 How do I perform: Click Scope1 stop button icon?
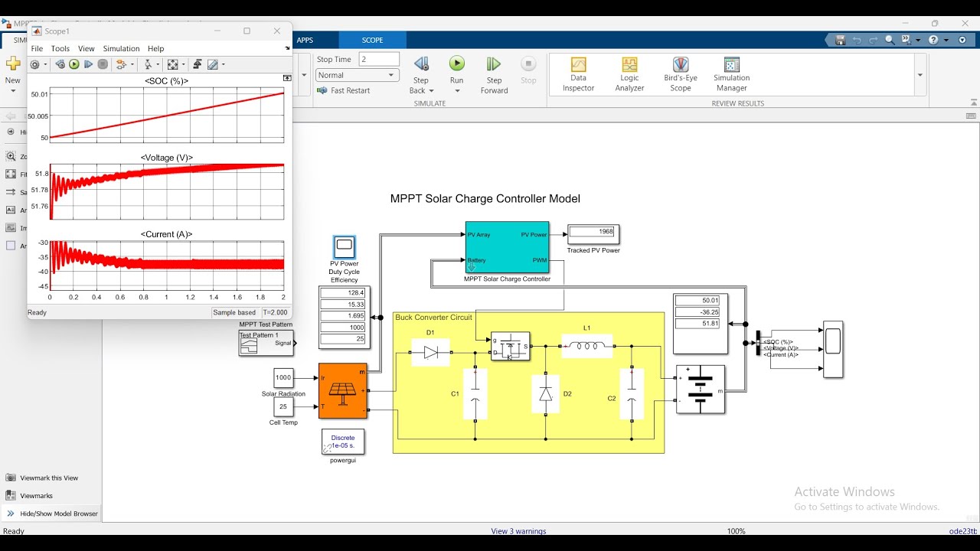(x=103, y=64)
